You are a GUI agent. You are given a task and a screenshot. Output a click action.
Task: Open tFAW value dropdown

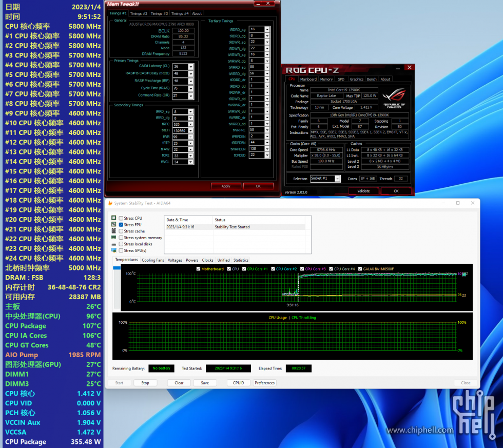190,149
